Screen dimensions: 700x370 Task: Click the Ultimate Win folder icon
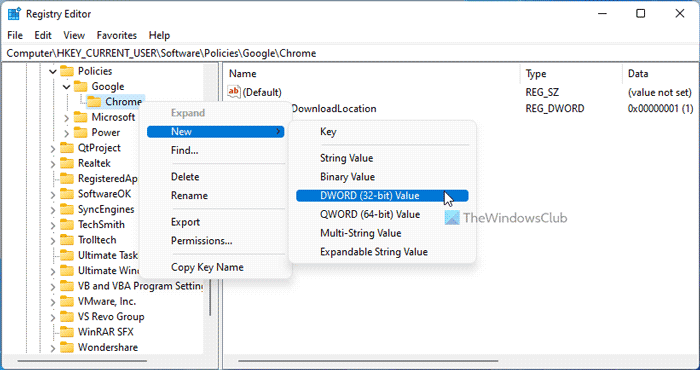tap(67, 270)
